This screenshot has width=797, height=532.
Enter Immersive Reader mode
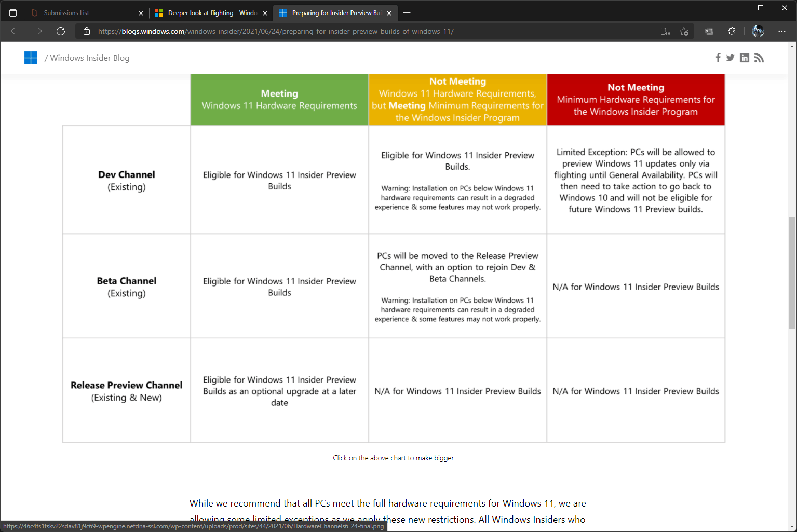[x=665, y=31]
